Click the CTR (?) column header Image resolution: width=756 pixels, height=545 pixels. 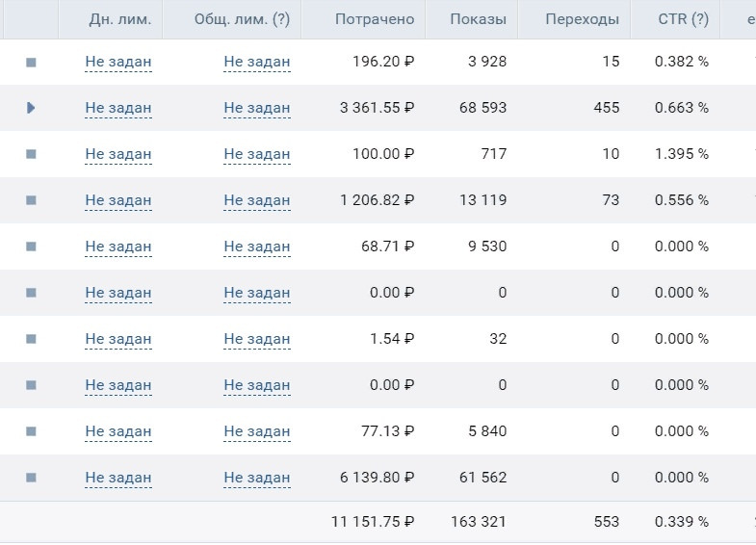[x=683, y=19]
